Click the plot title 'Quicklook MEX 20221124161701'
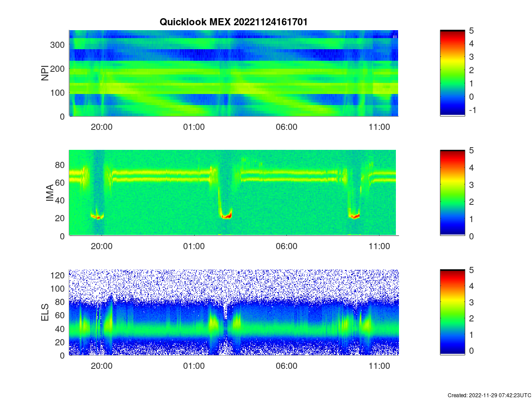This screenshot has width=532, height=399. 233,22
